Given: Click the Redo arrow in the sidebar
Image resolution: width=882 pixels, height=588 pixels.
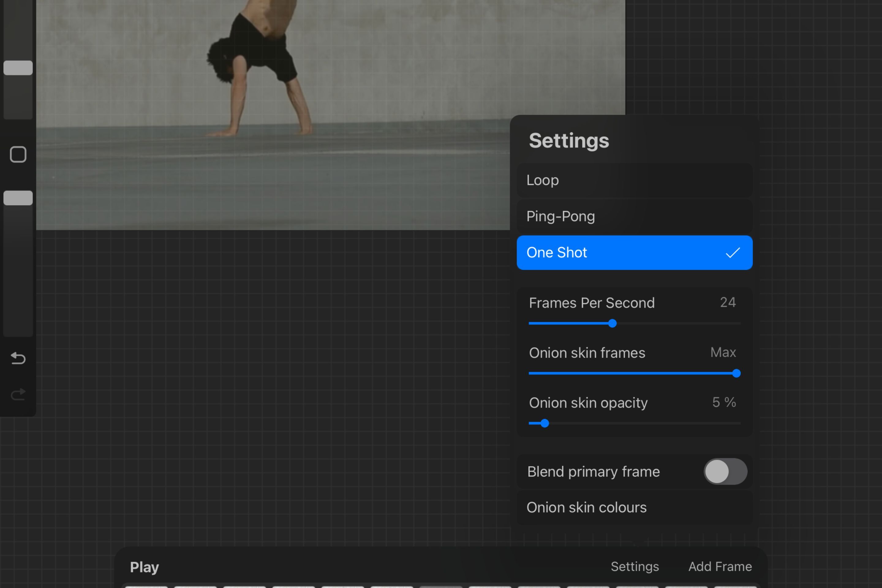Looking at the screenshot, I should click(18, 394).
